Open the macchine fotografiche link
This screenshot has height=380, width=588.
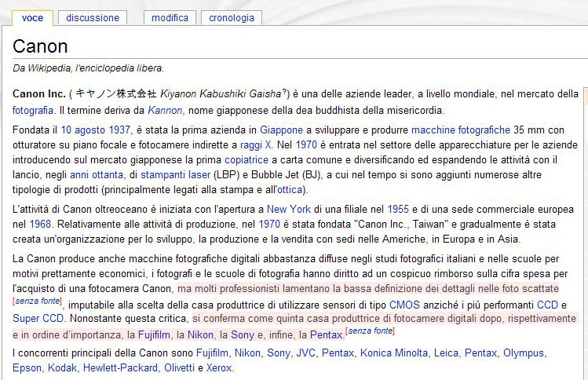461,130
